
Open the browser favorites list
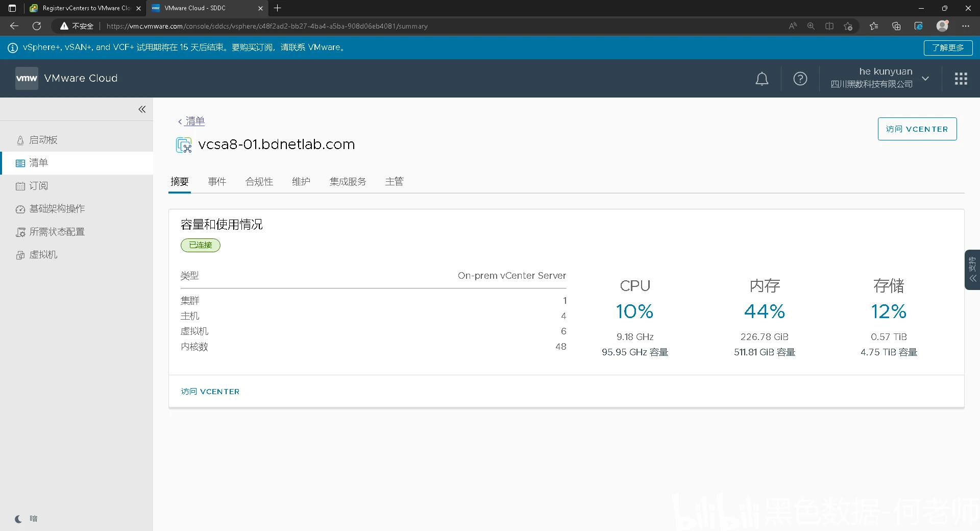pyautogui.click(x=874, y=26)
